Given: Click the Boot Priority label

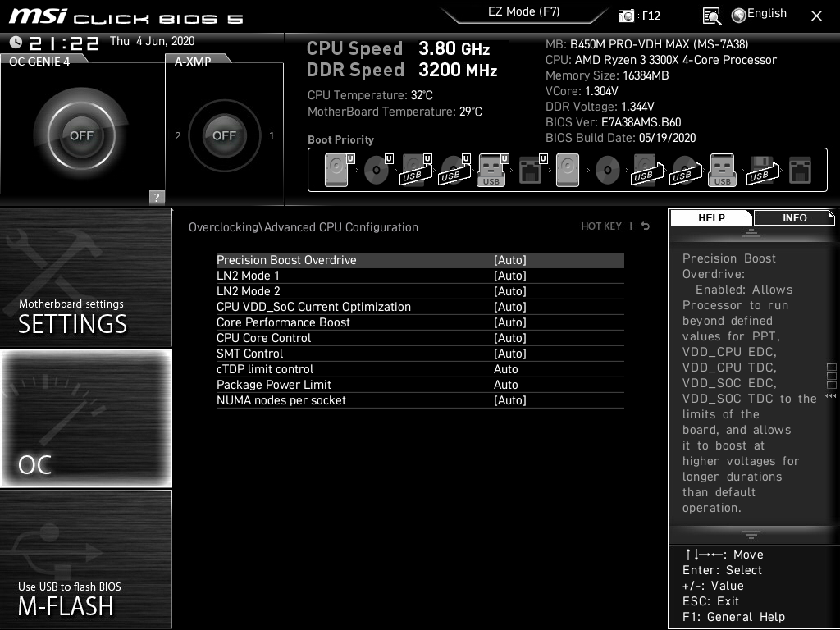Looking at the screenshot, I should [x=340, y=139].
